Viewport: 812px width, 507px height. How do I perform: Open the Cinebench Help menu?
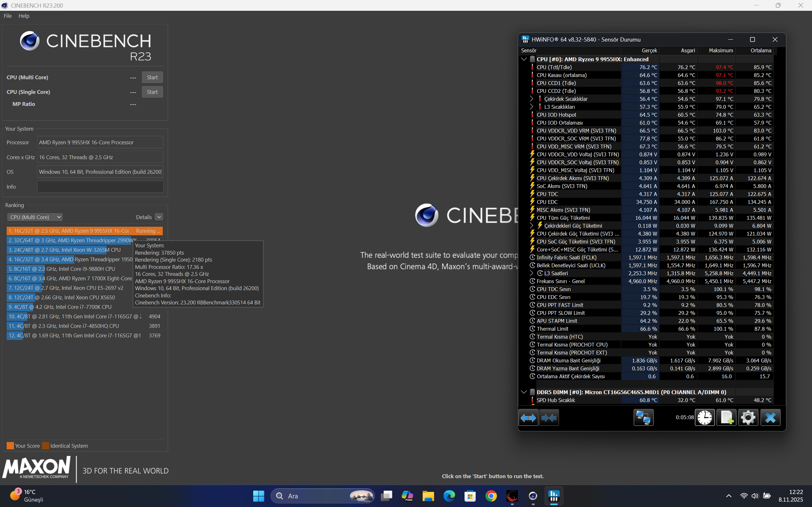24,16
